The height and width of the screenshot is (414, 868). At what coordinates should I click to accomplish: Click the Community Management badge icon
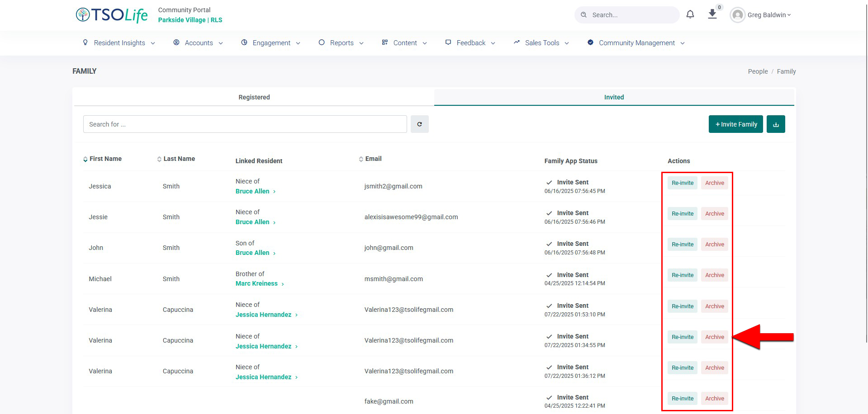pos(590,42)
